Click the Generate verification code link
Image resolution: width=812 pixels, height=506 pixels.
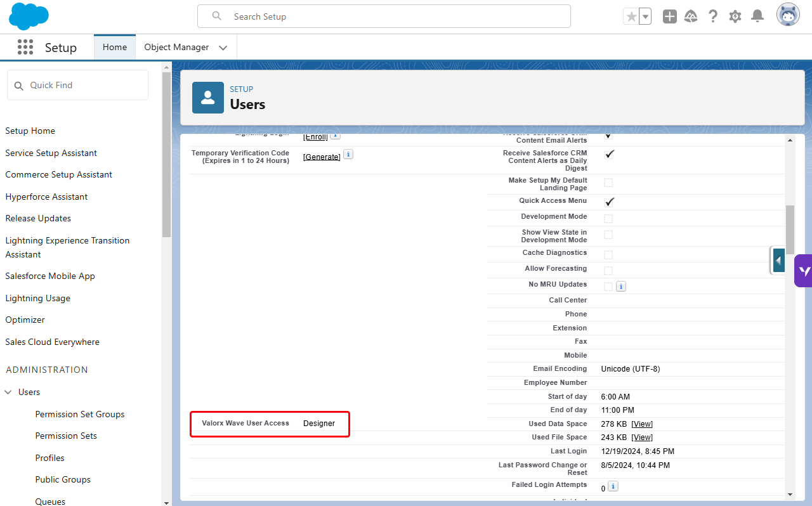(322, 157)
